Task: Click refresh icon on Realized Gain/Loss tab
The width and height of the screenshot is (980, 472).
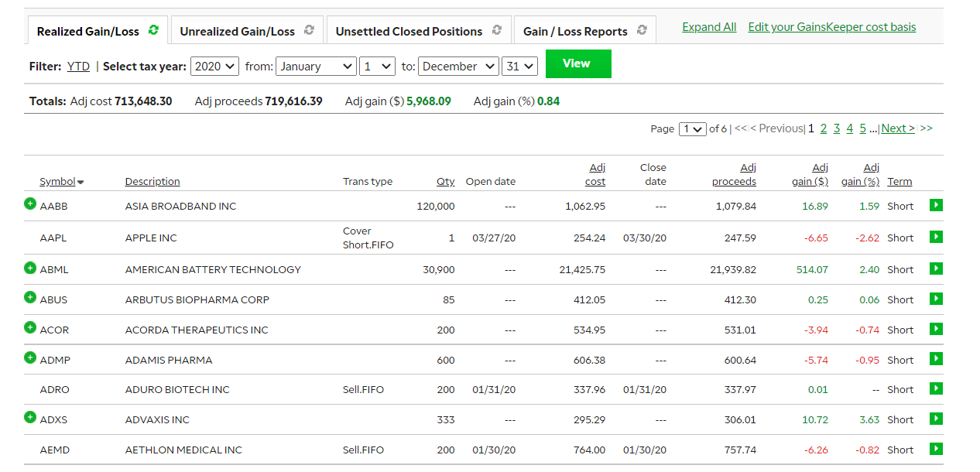Action: point(153,30)
